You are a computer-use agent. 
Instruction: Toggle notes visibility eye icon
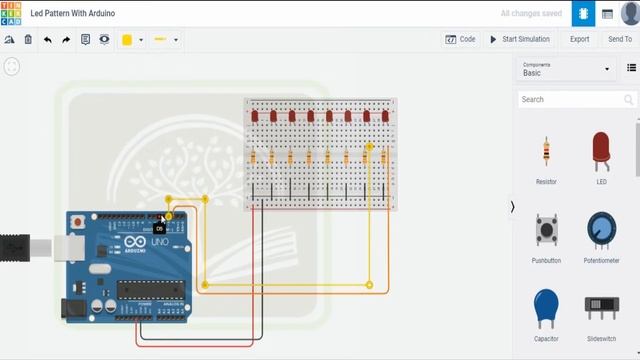(x=104, y=39)
